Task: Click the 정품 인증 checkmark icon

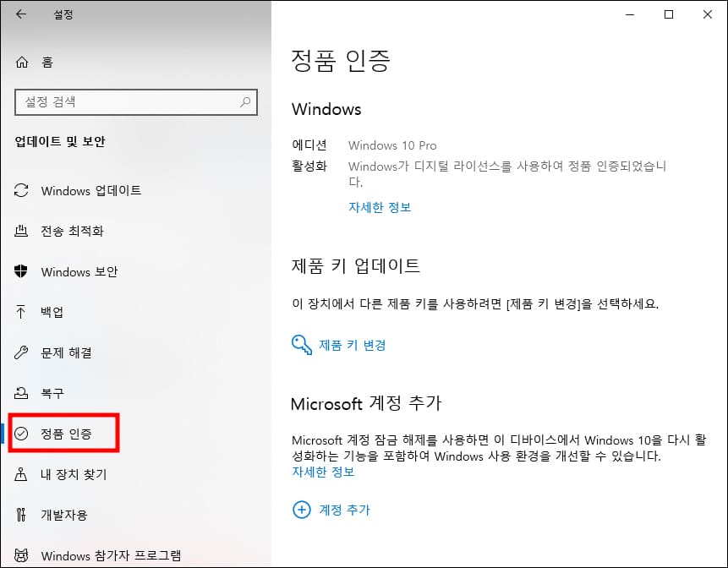Action: coord(21,434)
